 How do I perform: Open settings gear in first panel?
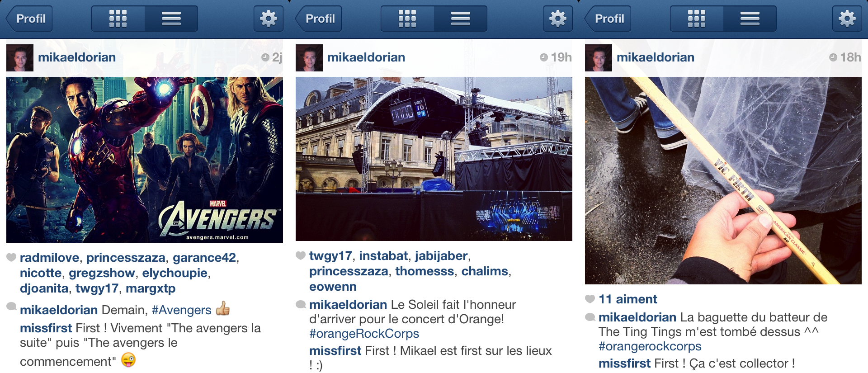pos(269,19)
